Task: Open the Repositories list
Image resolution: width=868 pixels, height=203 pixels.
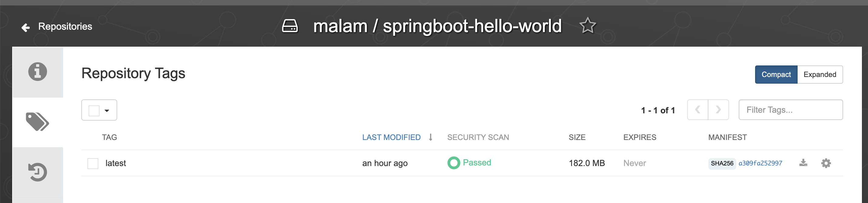Action: 65,26
